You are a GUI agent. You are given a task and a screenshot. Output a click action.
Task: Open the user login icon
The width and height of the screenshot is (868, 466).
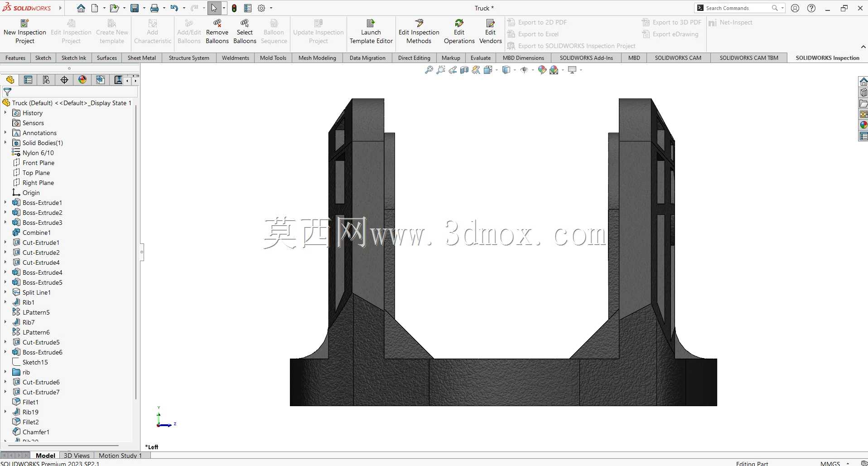[795, 8]
